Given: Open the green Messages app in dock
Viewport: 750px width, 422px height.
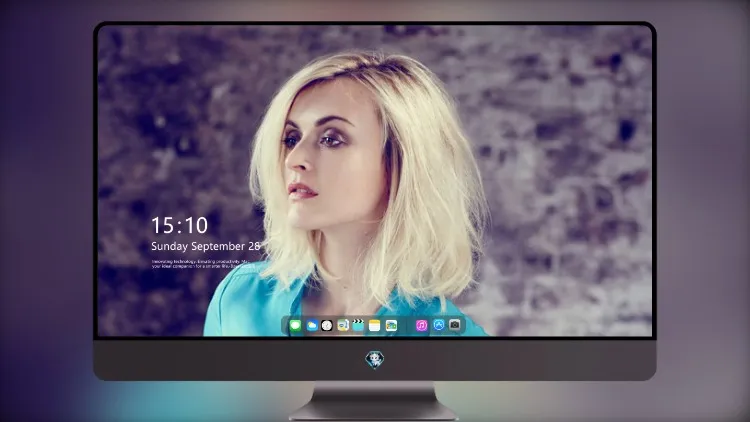Looking at the screenshot, I should [296, 326].
